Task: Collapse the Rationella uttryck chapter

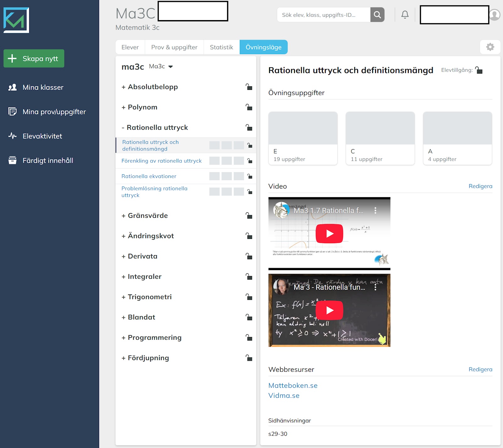Action: click(x=157, y=128)
